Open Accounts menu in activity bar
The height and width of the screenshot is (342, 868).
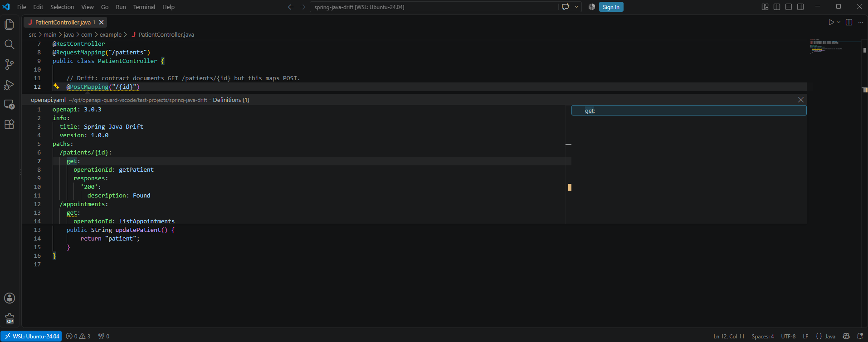pos(9,298)
